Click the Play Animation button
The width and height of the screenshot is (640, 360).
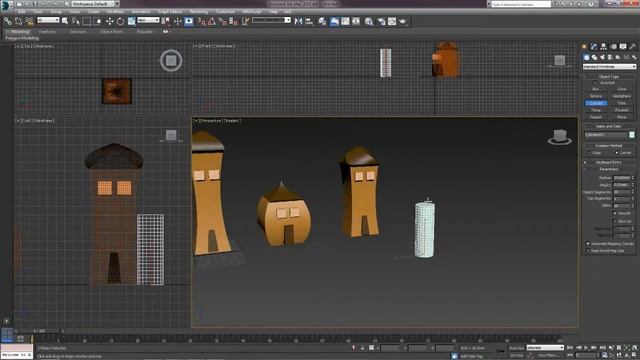pyautogui.click(x=586, y=348)
